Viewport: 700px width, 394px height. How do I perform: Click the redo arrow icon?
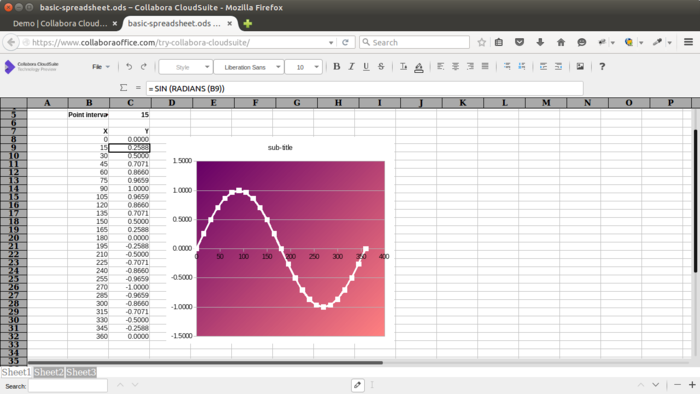click(x=144, y=66)
